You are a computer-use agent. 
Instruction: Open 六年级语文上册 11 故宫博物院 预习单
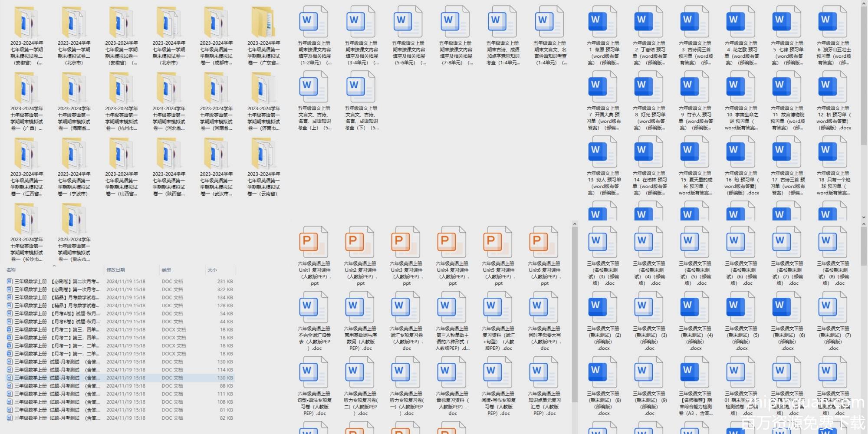tap(787, 101)
